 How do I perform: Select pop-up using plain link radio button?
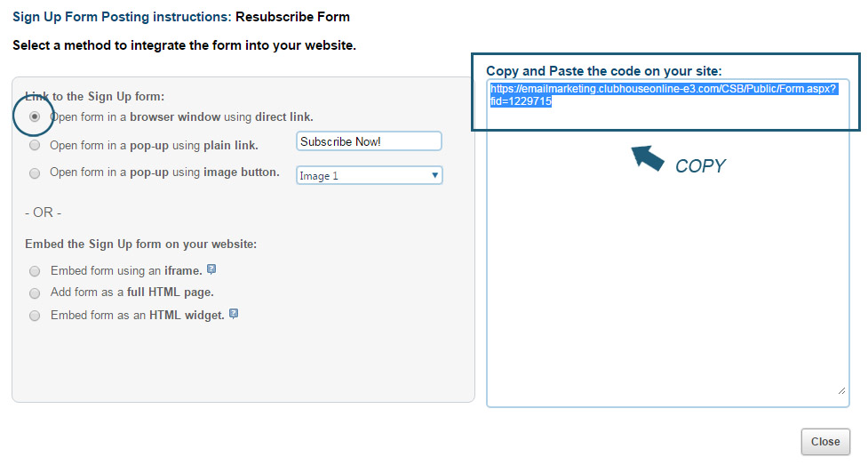[x=35, y=145]
